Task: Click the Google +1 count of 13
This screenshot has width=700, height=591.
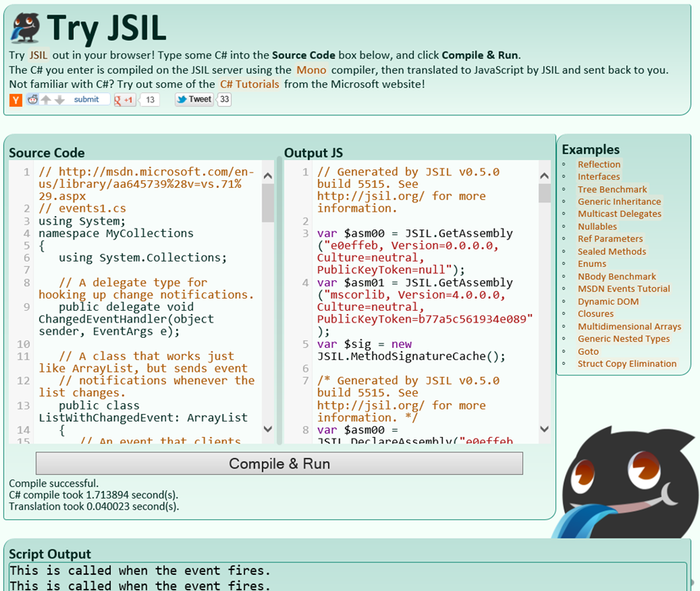Action: point(150,99)
